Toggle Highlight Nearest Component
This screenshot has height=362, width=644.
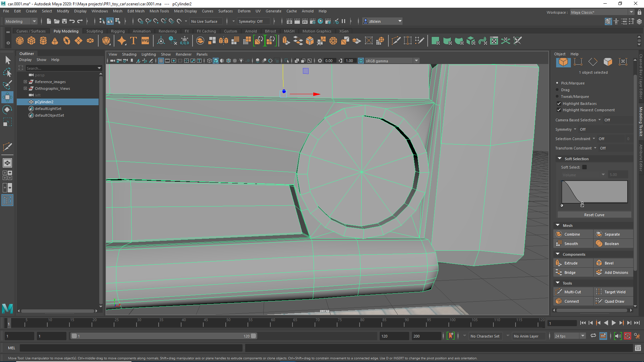[x=559, y=110]
